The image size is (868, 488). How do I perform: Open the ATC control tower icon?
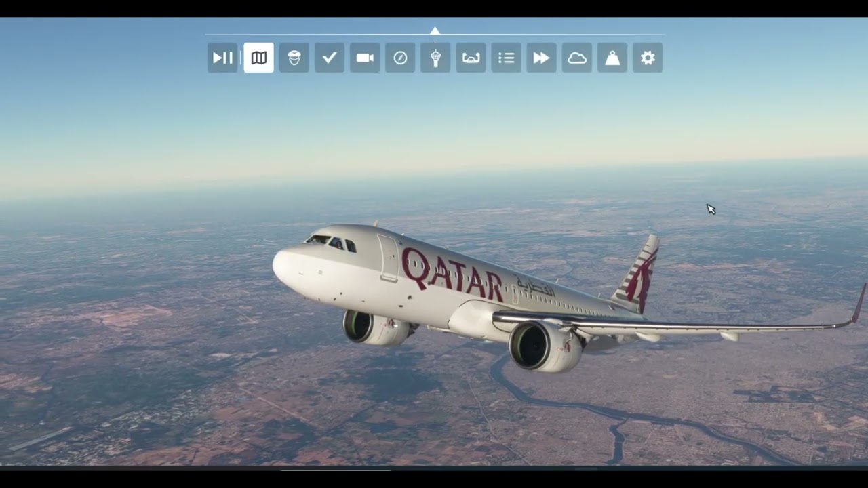coord(435,58)
